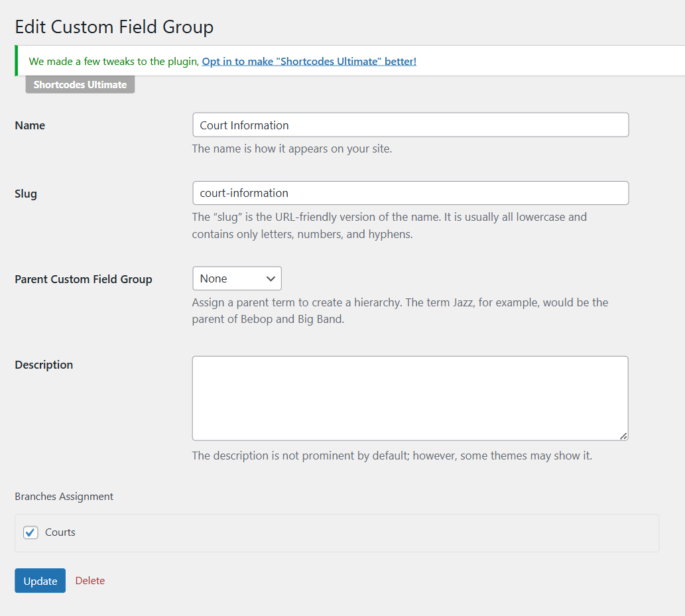Click the Parent Custom Field Group label

pos(83,279)
